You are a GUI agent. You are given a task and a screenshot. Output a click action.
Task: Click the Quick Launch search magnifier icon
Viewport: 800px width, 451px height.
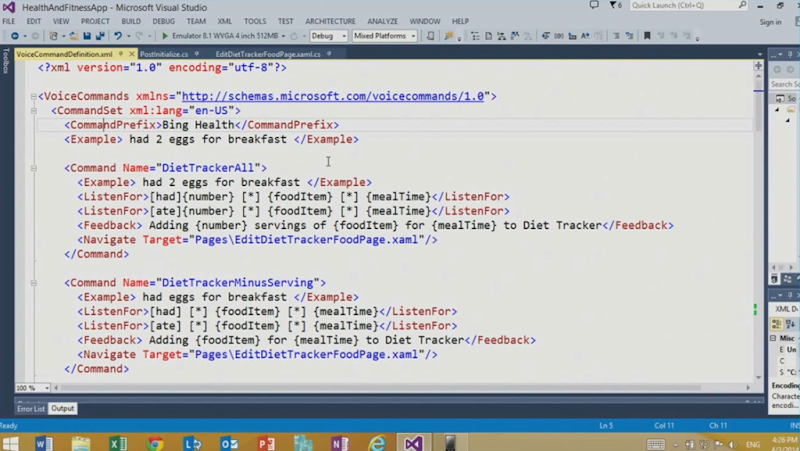(x=742, y=5)
